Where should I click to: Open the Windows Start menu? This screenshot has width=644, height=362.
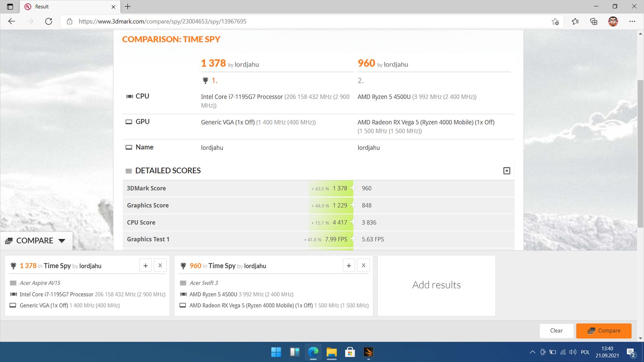point(276,352)
